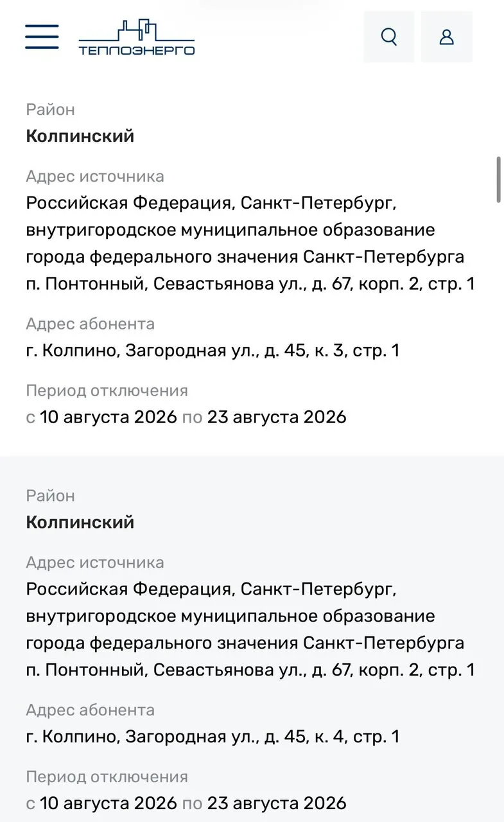The image size is (504, 822).
Task: Click first source address text block
Action: (x=250, y=243)
